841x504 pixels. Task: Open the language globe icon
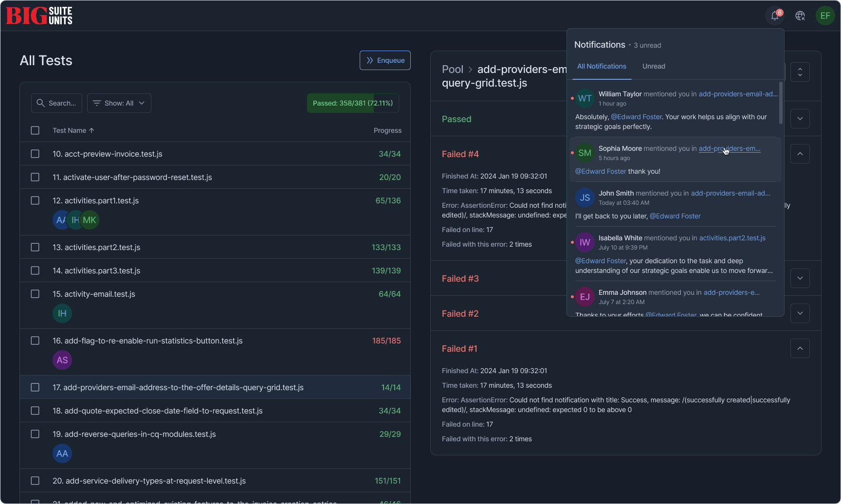(800, 16)
